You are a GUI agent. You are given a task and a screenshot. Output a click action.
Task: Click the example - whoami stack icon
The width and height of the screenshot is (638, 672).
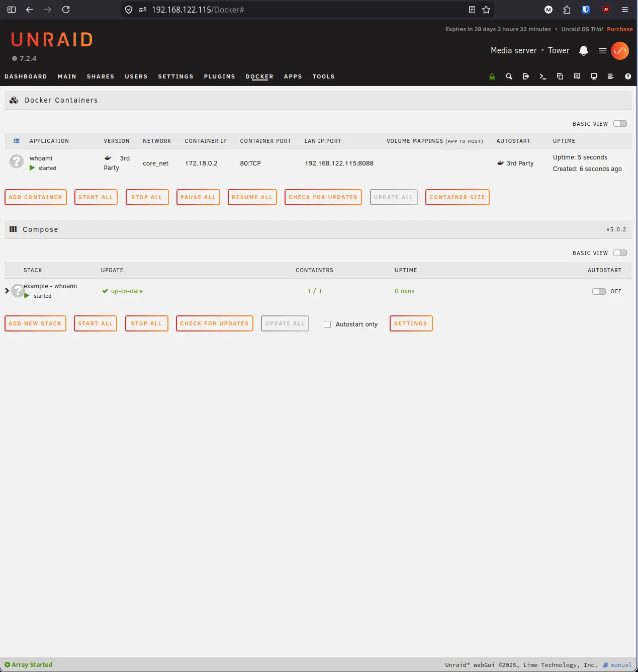[x=18, y=290]
